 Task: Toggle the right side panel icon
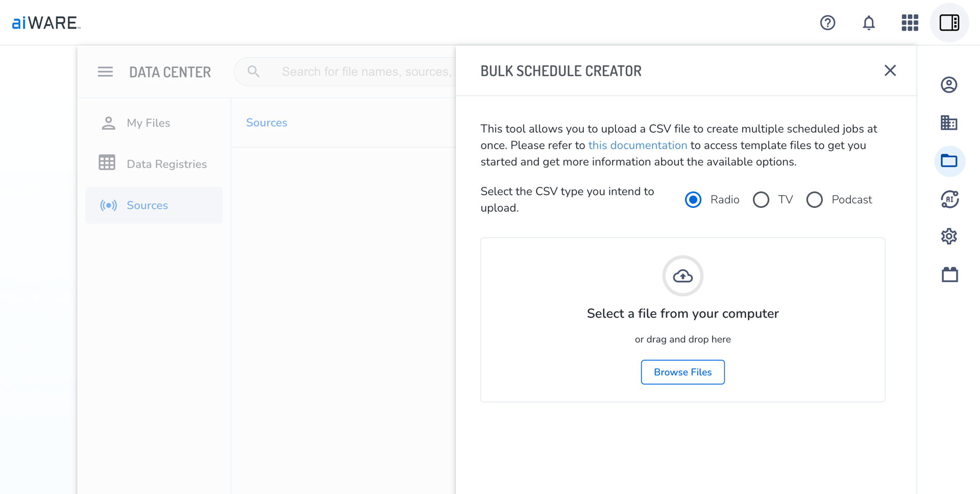(949, 23)
